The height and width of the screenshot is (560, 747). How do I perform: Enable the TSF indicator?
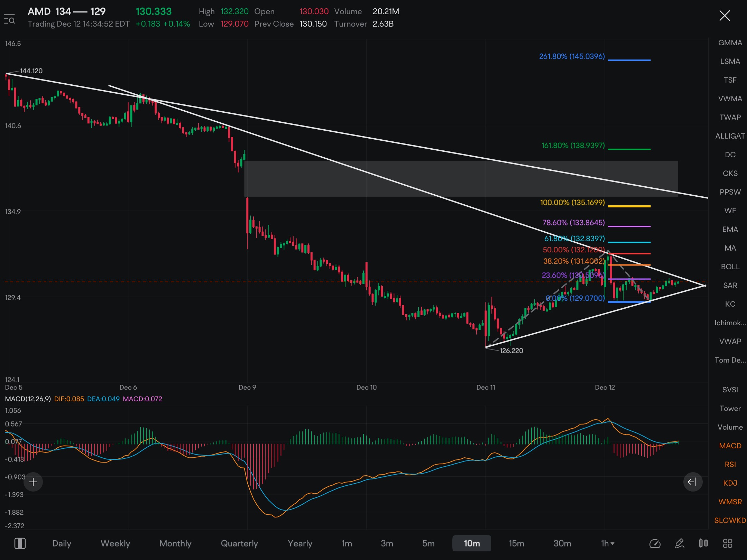(x=730, y=80)
